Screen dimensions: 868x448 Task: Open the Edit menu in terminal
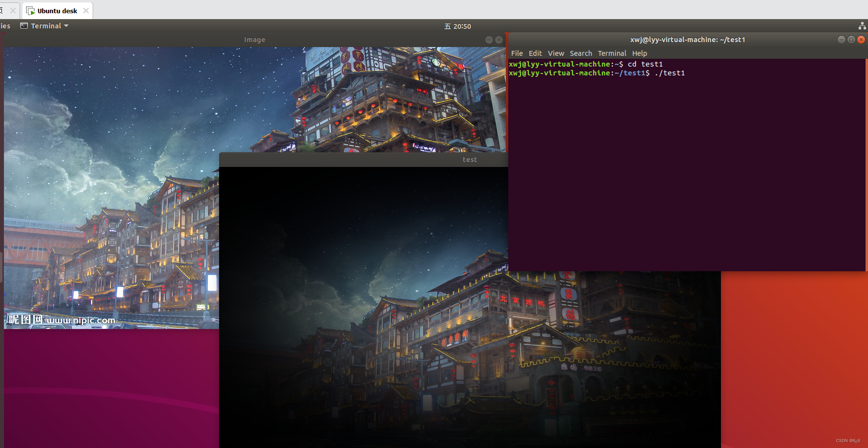click(x=535, y=53)
